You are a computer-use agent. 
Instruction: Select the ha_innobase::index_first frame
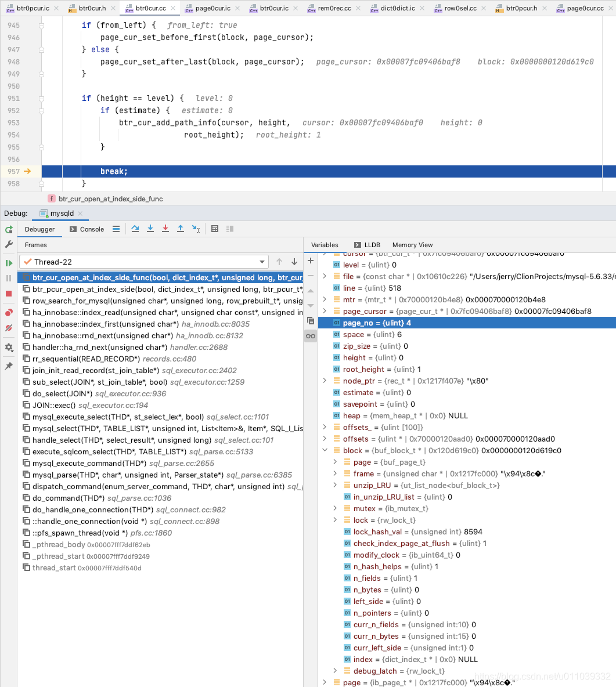[x=160, y=324]
